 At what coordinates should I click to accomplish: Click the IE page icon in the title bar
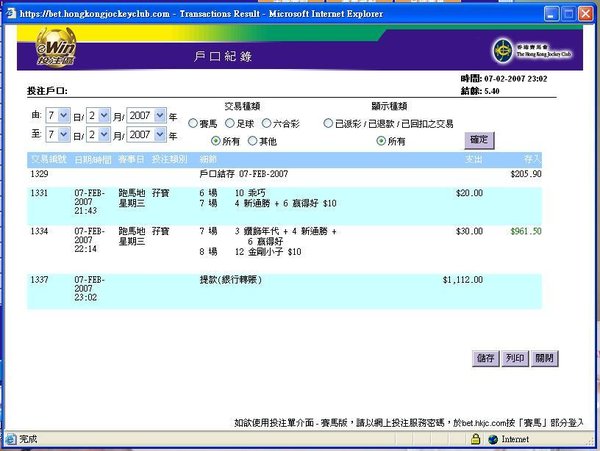point(11,14)
